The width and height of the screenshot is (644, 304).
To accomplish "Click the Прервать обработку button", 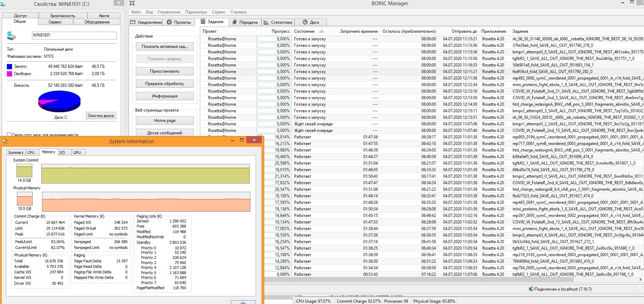I will pos(165,84).
